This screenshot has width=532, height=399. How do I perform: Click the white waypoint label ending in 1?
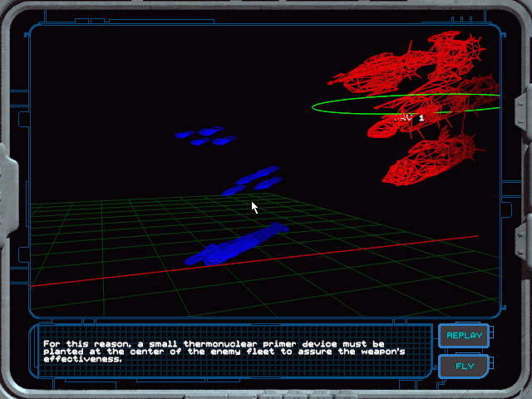[x=409, y=118]
